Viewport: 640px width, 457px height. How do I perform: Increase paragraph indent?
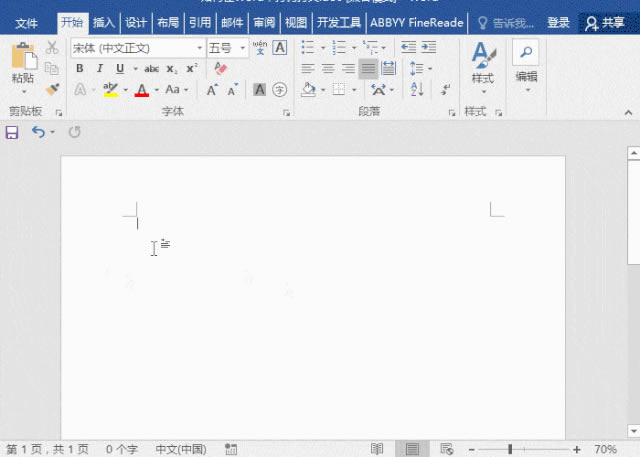click(x=429, y=47)
